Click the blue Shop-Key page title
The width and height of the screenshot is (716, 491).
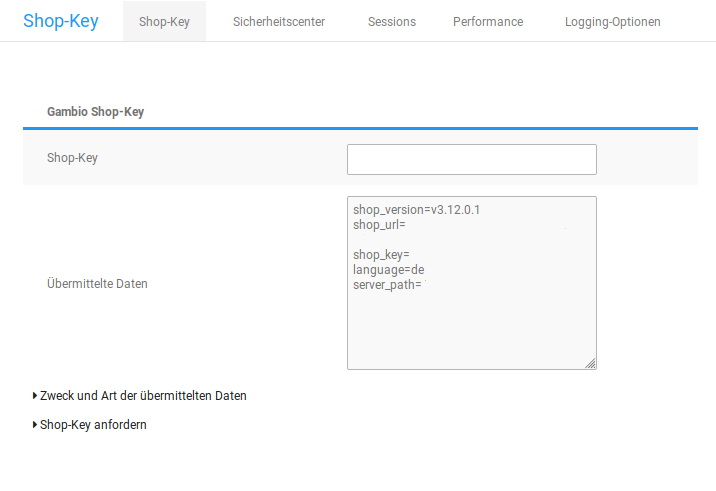[61, 21]
